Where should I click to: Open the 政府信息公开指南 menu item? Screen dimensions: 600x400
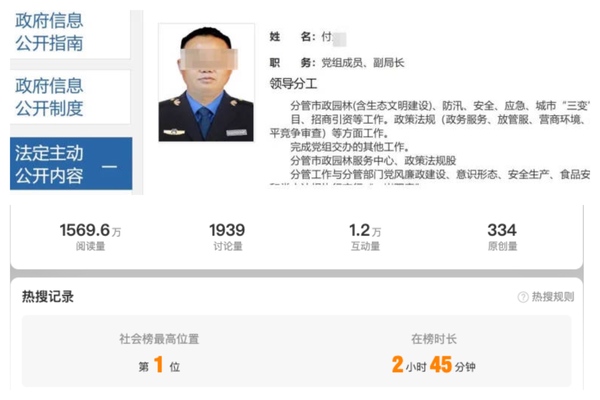pos(50,31)
